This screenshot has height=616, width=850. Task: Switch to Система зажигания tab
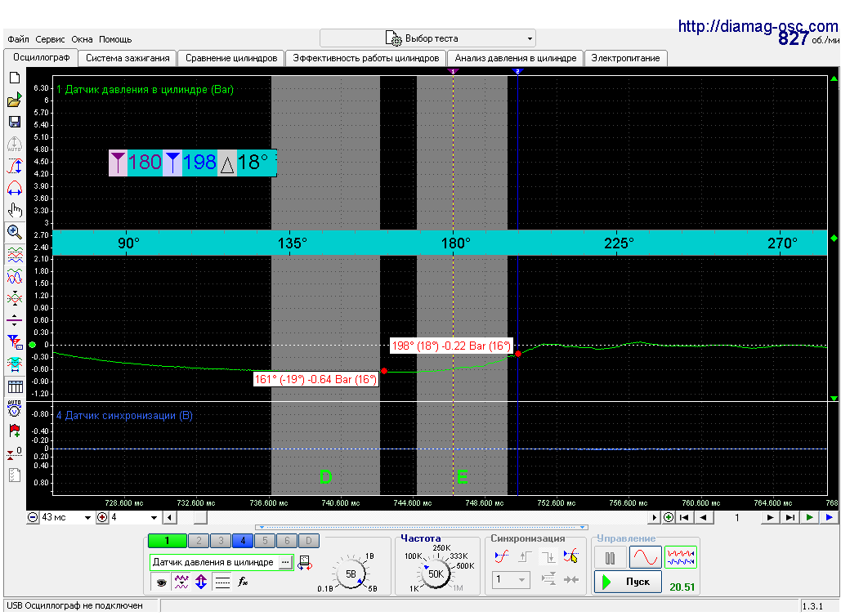(127, 58)
